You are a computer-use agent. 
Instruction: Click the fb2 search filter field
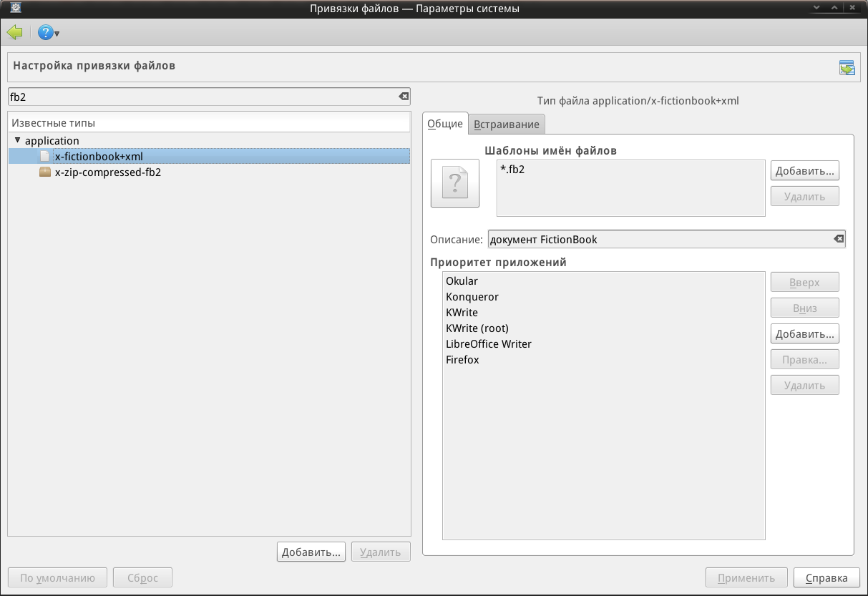[209, 97]
